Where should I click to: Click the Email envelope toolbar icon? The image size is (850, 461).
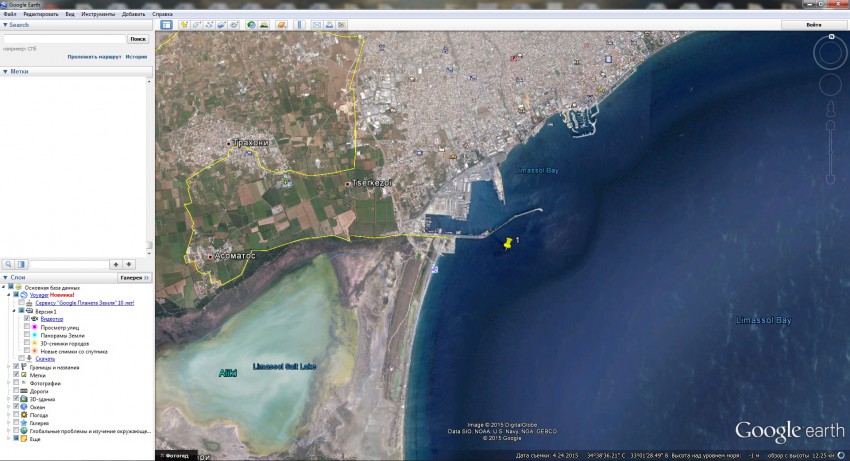[316, 24]
